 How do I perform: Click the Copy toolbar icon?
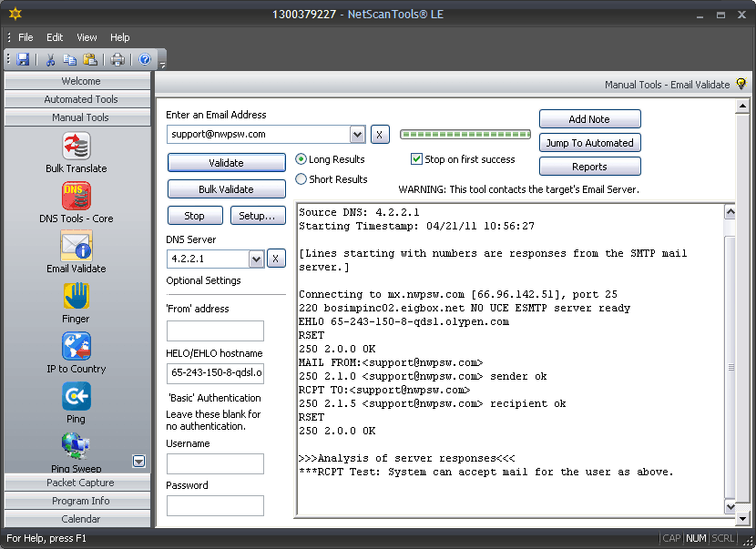[70, 59]
